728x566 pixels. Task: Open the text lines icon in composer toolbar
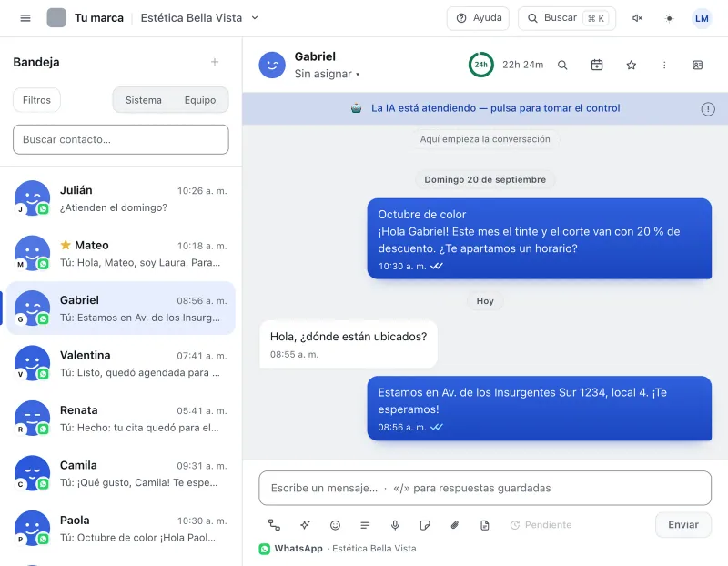pyautogui.click(x=365, y=525)
